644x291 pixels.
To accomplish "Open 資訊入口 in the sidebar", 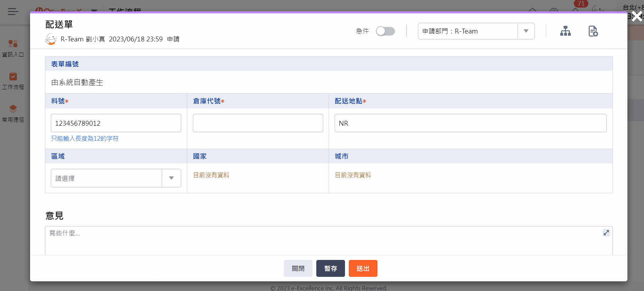I will (13, 48).
